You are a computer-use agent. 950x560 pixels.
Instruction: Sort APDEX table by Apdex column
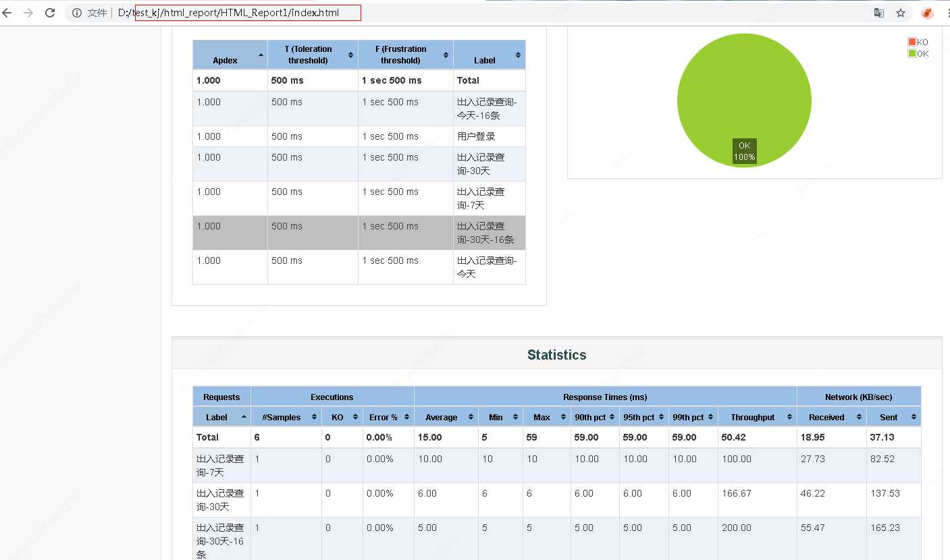[x=230, y=55]
